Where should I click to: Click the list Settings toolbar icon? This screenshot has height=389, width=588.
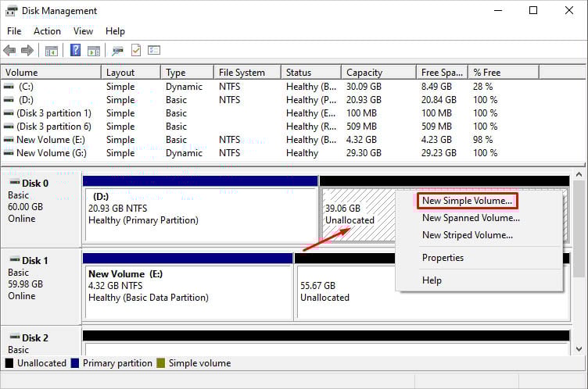point(154,51)
